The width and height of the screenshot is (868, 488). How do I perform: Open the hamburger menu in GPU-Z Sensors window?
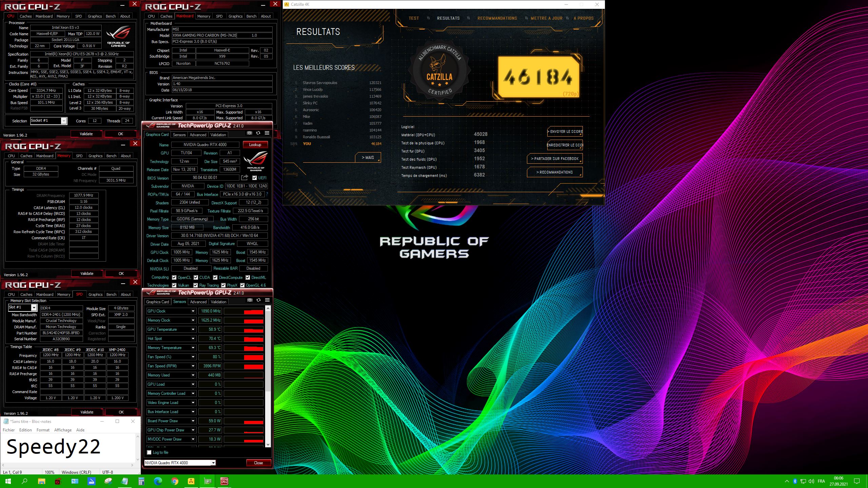pyautogui.click(x=268, y=300)
